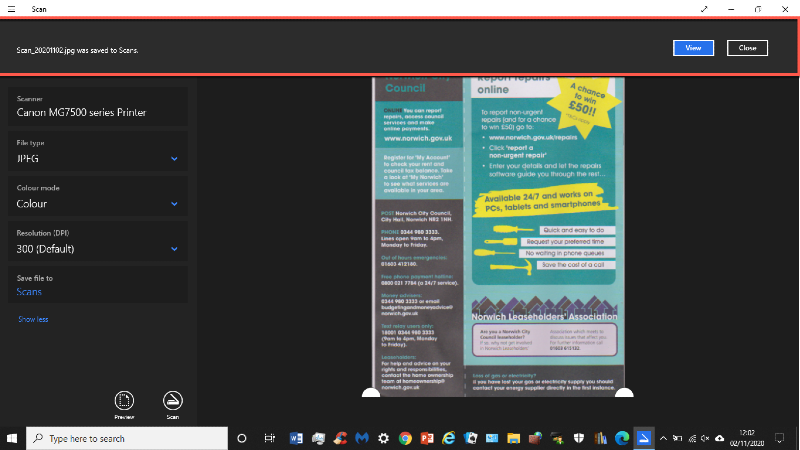Open the hamburger menu in Scan app

pos(11,9)
